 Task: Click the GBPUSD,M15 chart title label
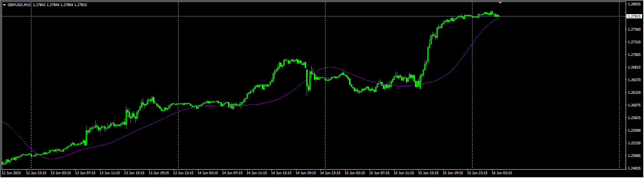(19, 5)
